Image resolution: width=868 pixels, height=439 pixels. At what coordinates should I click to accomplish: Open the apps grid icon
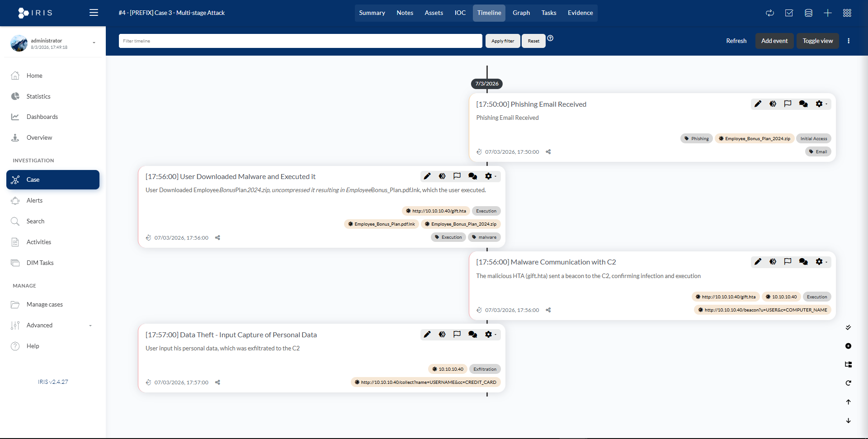pyautogui.click(x=847, y=13)
